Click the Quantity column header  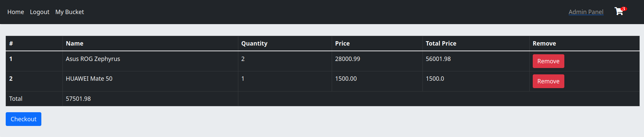[285, 44]
